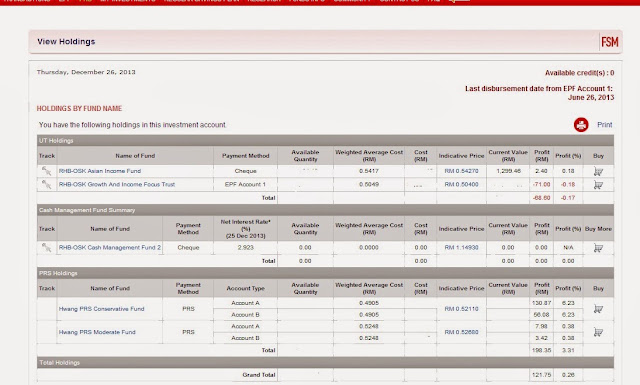Click N/A profit percent in Cash Management row
640x385 pixels.
click(x=568, y=247)
